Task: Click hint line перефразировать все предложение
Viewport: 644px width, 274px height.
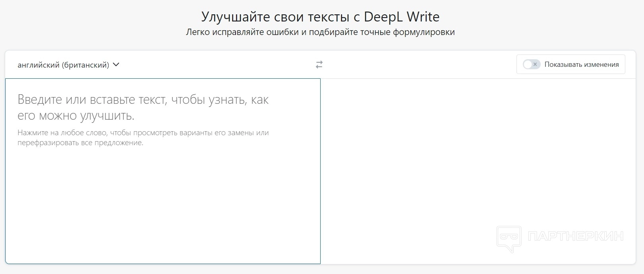Action: coord(80,143)
